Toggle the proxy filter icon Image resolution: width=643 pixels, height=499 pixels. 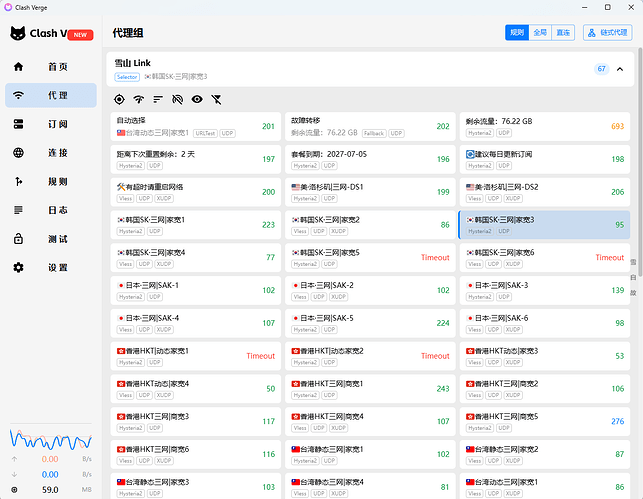[x=217, y=99]
